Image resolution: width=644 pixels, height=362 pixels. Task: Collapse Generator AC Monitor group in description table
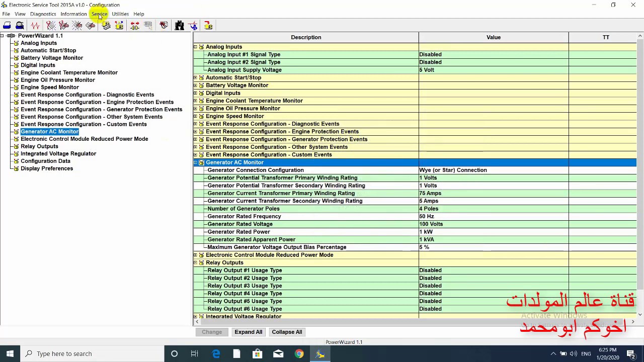195,162
